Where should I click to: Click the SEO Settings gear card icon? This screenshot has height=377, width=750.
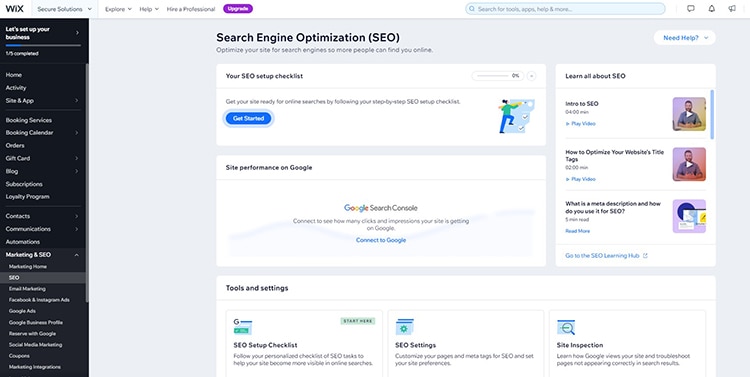404,327
